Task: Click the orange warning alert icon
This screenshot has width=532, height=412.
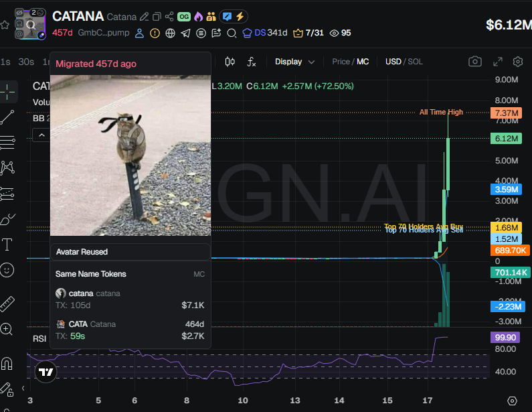Action: tap(155, 33)
